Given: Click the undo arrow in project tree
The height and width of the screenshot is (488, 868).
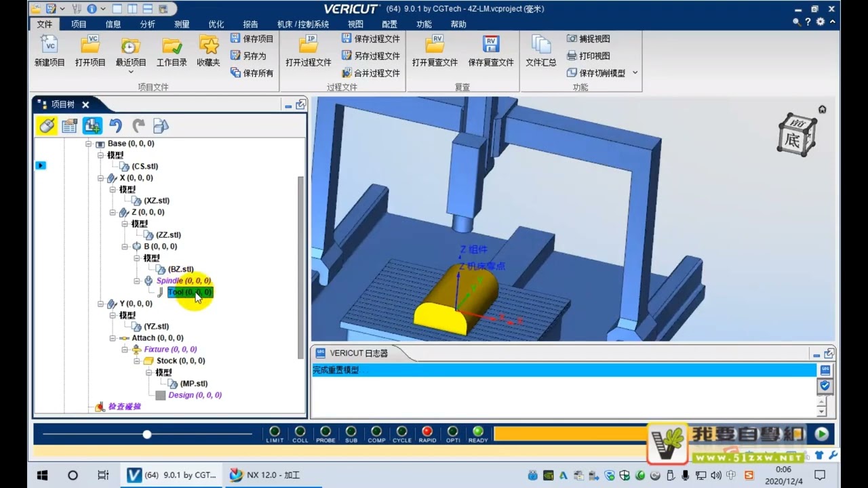Looking at the screenshot, I should pos(115,125).
